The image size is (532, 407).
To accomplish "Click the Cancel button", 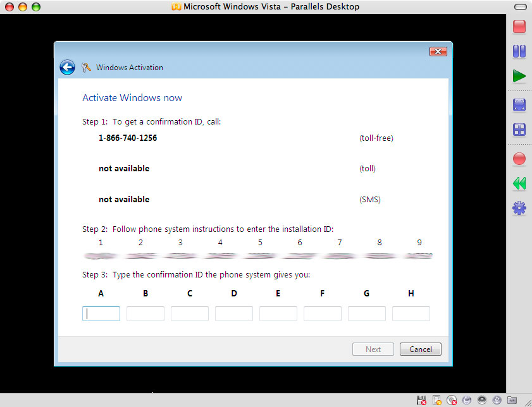I will pos(421,349).
